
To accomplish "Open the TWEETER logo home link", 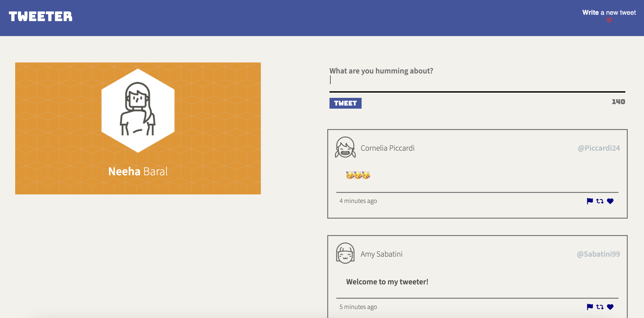I will 40,16.
